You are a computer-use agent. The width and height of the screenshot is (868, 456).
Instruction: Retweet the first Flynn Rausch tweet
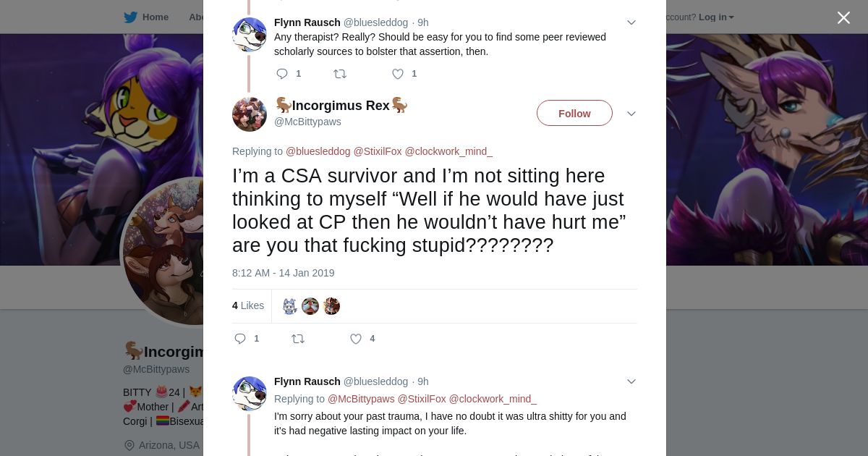[339, 74]
